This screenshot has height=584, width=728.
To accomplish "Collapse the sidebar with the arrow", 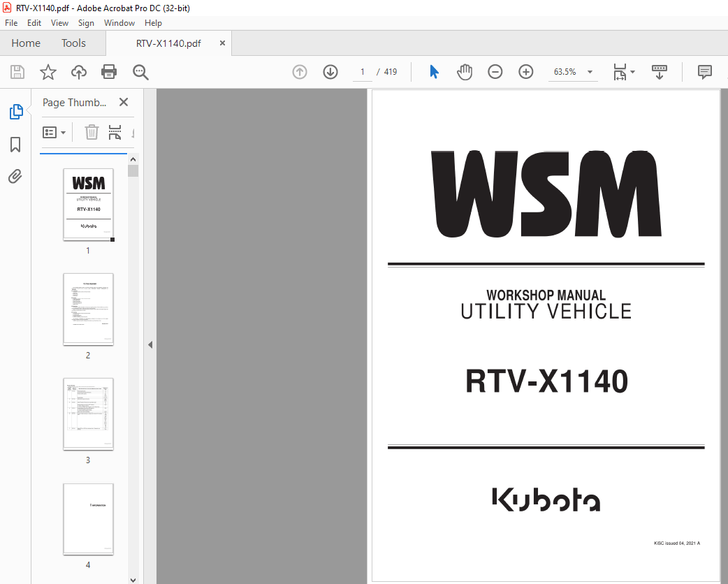I will coord(150,344).
